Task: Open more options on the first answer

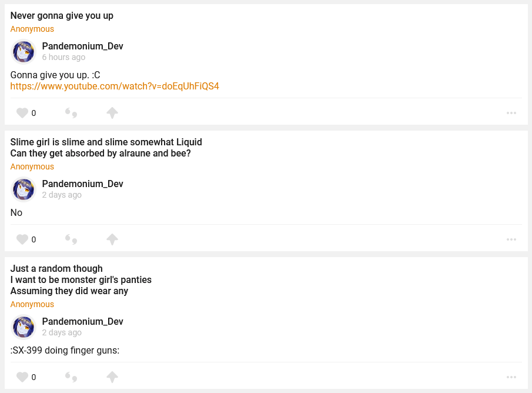Action: (511, 113)
